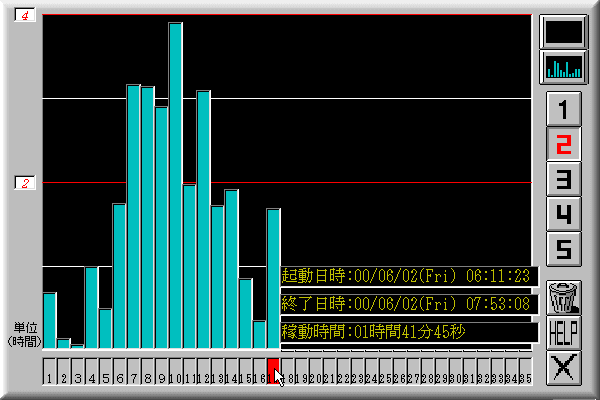600x400 pixels.
Task: Select record slot 16 in bottom strip
Action: pos(259,371)
